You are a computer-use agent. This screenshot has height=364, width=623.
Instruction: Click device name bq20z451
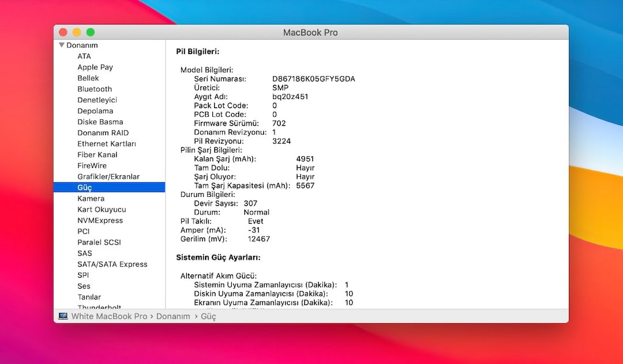point(290,97)
